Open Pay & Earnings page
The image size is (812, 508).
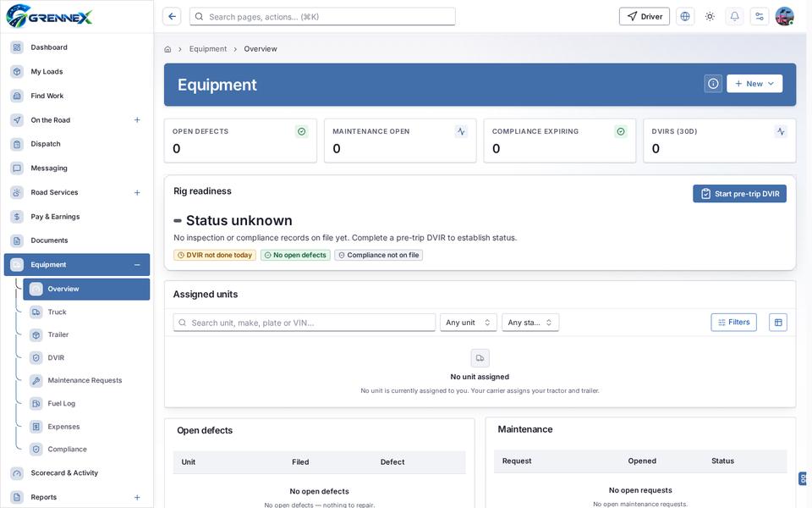[x=77, y=217]
